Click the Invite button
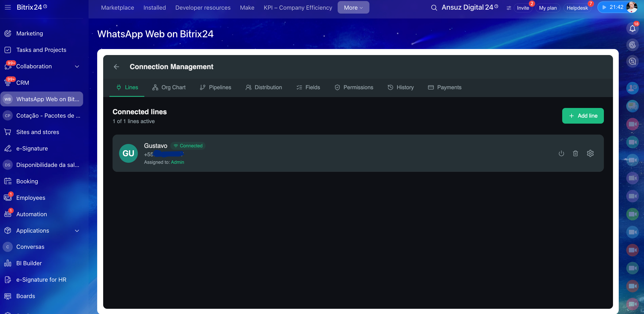 click(x=523, y=8)
